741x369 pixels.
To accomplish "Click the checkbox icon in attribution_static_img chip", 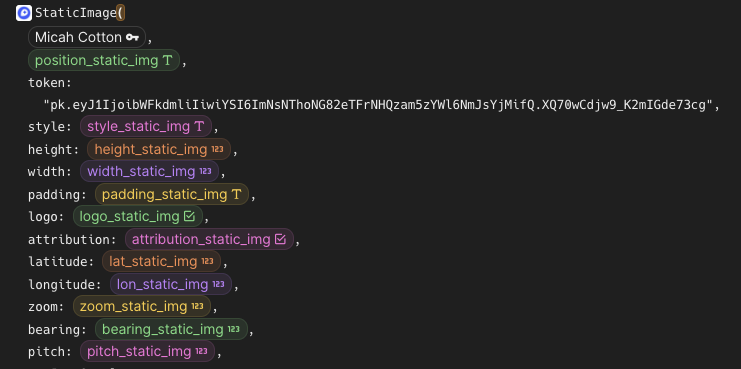I will click(280, 239).
